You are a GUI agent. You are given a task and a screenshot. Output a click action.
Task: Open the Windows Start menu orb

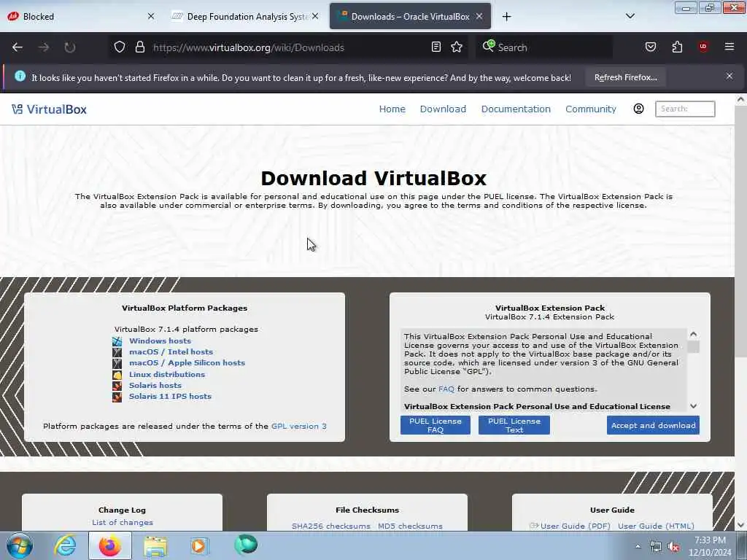[x=20, y=545]
